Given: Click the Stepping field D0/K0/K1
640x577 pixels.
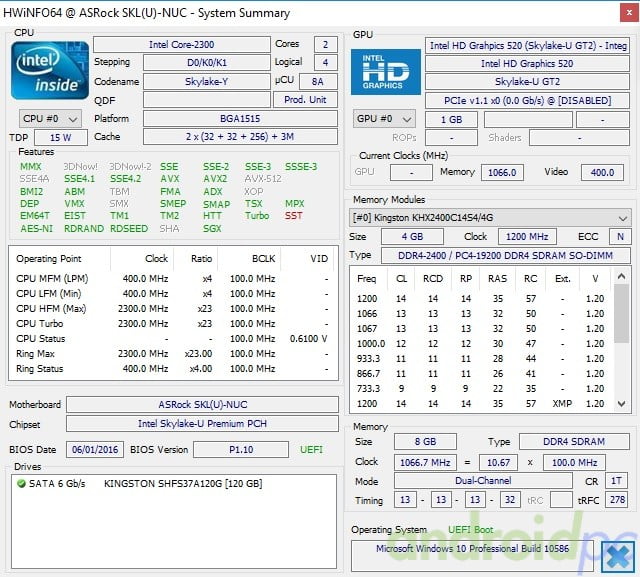Looking at the screenshot, I should 207,63.
